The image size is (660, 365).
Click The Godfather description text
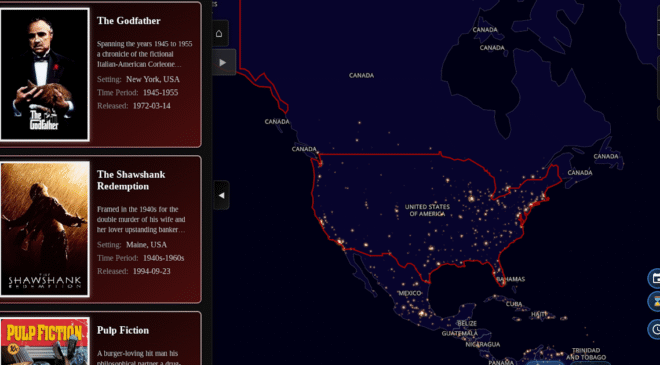(x=144, y=54)
